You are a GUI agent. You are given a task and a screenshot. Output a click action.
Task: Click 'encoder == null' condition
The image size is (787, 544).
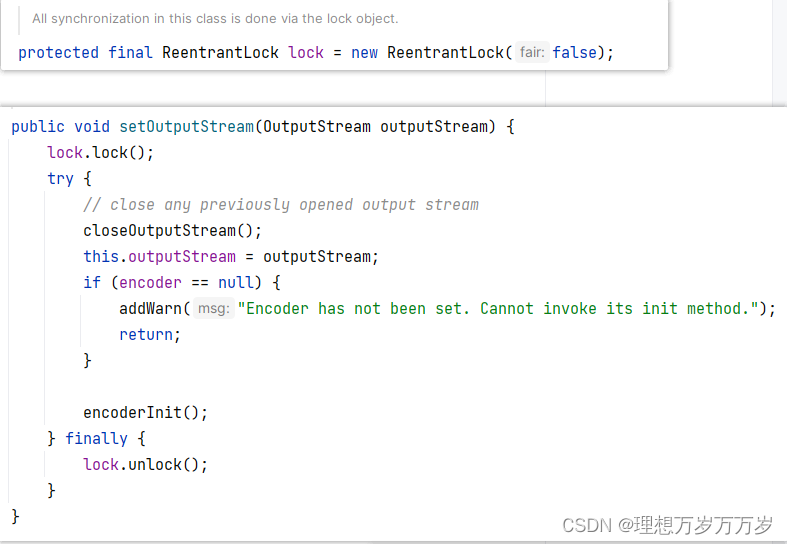(x=186, y=283)
